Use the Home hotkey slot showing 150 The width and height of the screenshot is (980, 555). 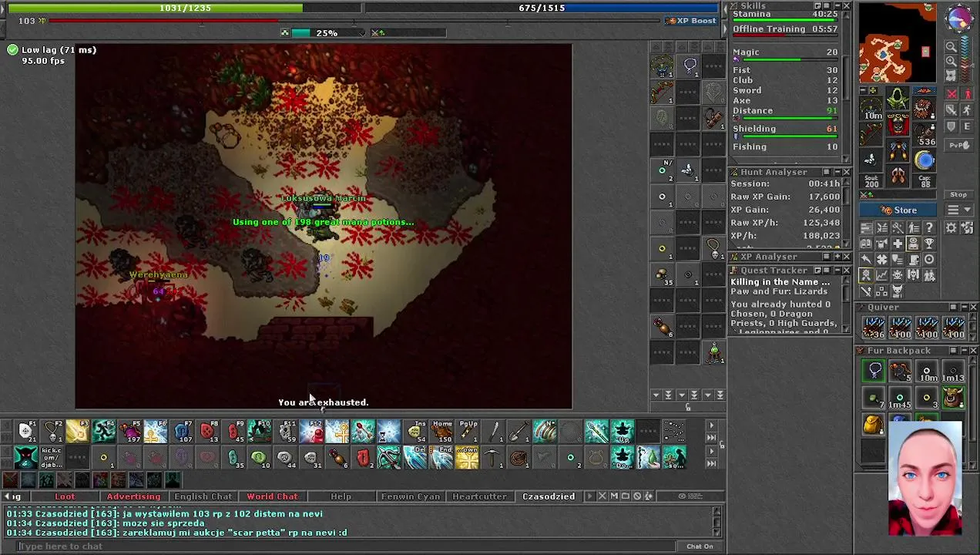tap(441, 432)
